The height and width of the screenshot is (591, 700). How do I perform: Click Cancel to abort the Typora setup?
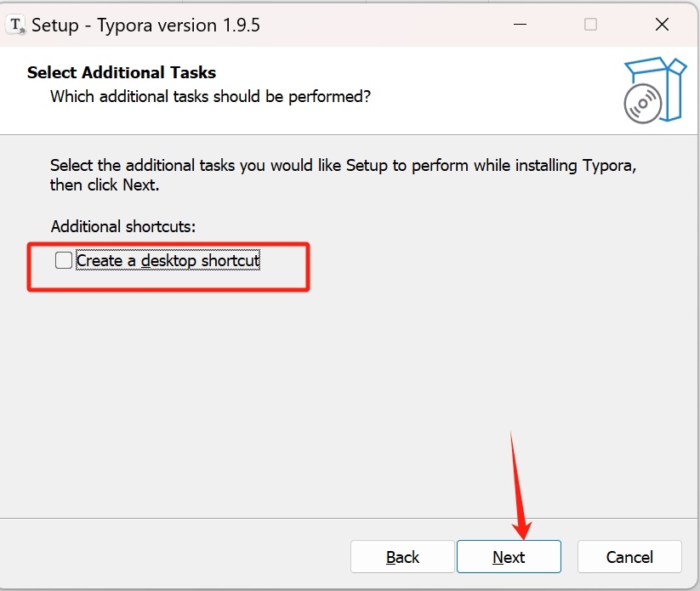[x=629, y=557]
